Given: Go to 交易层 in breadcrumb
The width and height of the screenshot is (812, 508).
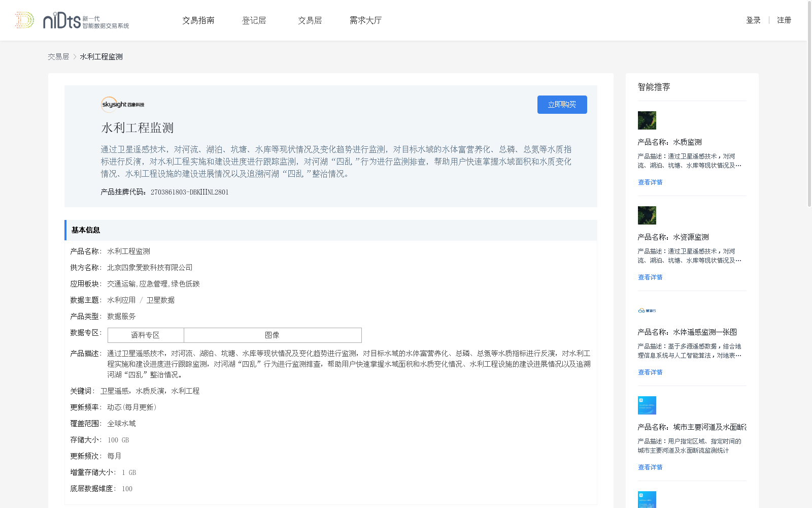Looking at the screenshot, I should [x=58, y=57].
